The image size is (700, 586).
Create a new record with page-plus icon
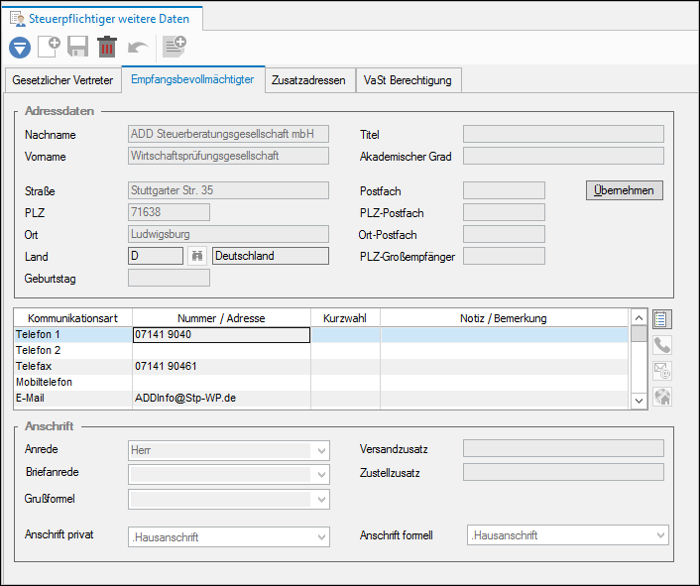[49, 47]
